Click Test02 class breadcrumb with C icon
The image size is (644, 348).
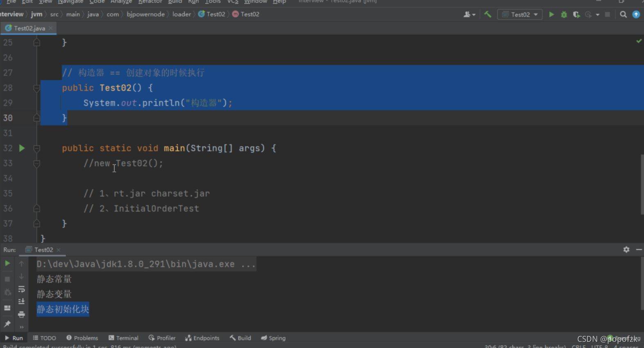pos(212,14)
